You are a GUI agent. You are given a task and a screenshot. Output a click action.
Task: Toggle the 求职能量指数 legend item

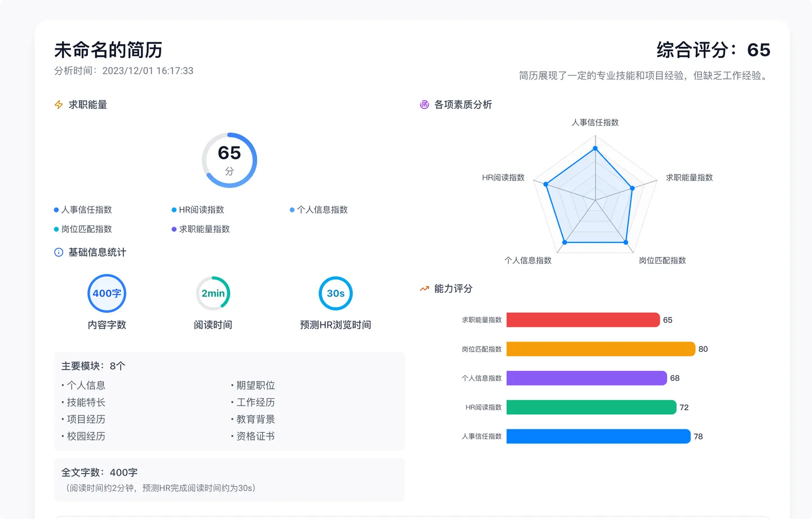pyautogui.click(x=201, y=229)
